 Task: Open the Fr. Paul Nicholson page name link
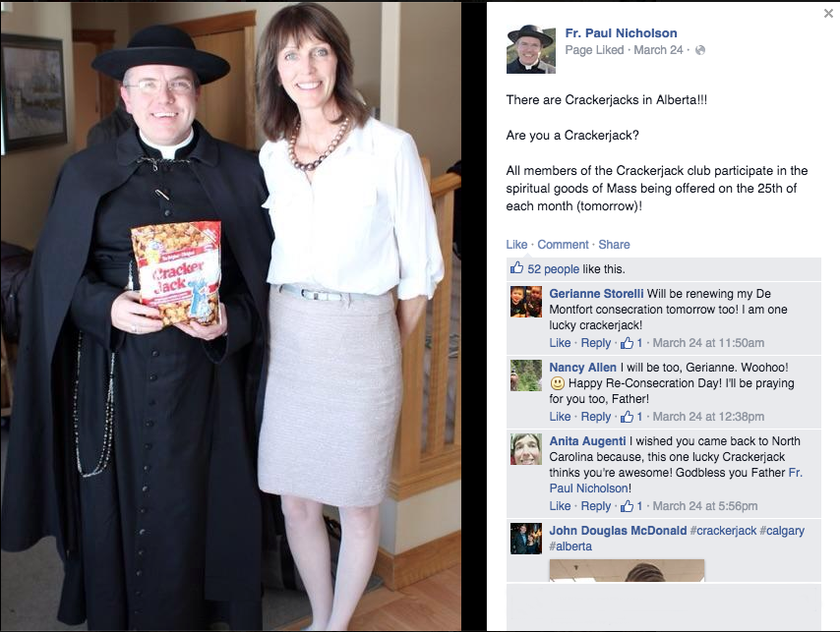click(621, 33)
